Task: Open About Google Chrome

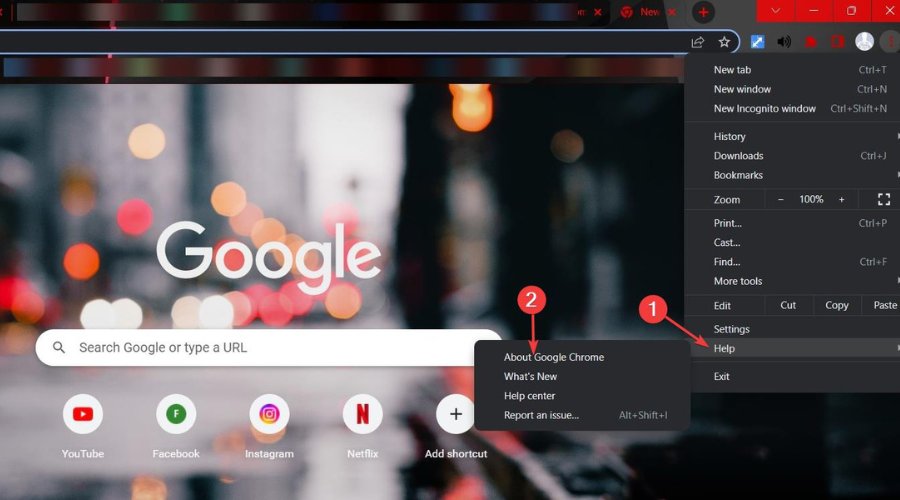Action: pyautogui.click(x=582, y=357)
